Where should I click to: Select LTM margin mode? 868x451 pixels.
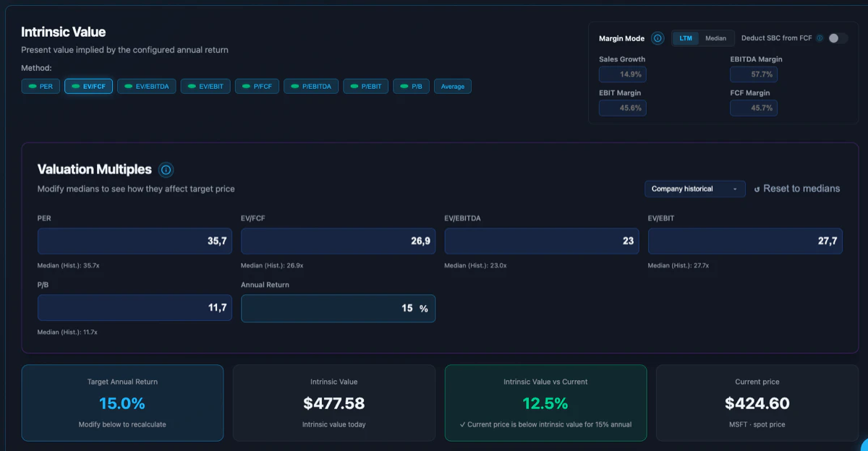point(686,38)
